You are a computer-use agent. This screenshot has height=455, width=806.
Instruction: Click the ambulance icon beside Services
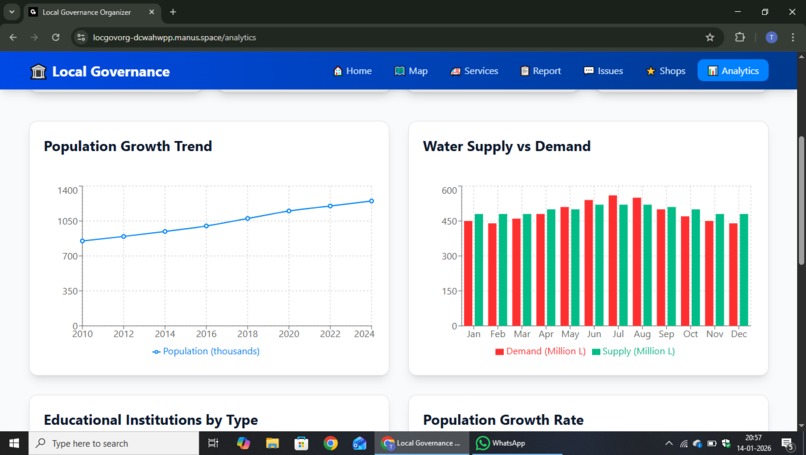point(455,71)
